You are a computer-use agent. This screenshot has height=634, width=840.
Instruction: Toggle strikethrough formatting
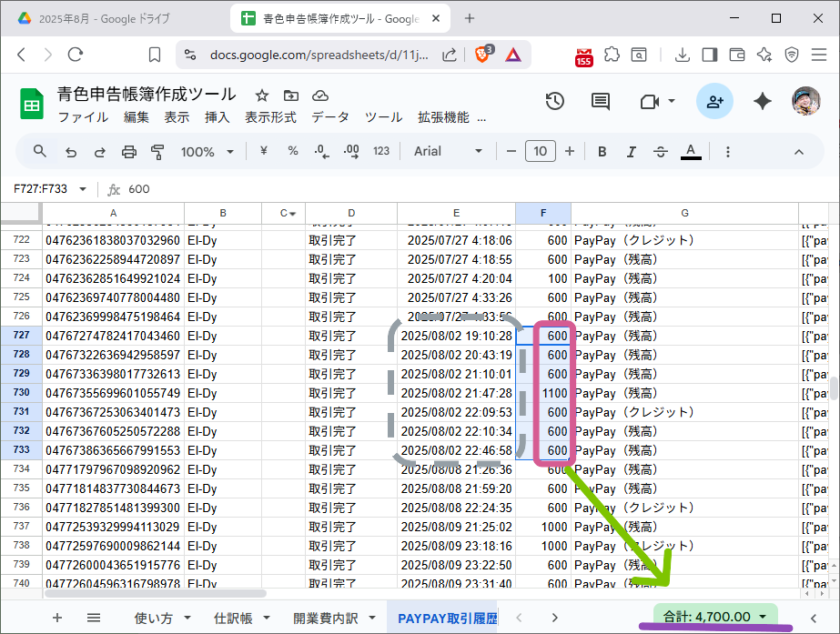coord(660,152)
